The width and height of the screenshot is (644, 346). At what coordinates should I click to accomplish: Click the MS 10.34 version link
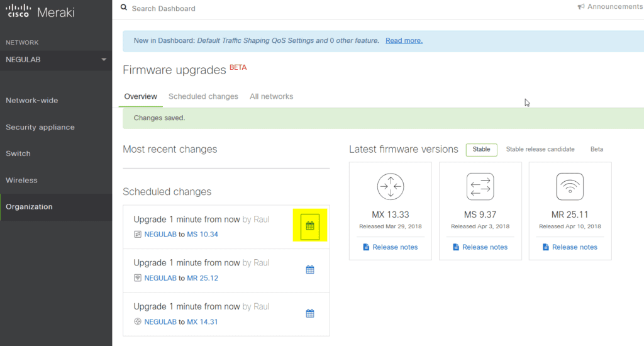click(x=203, y=234)
